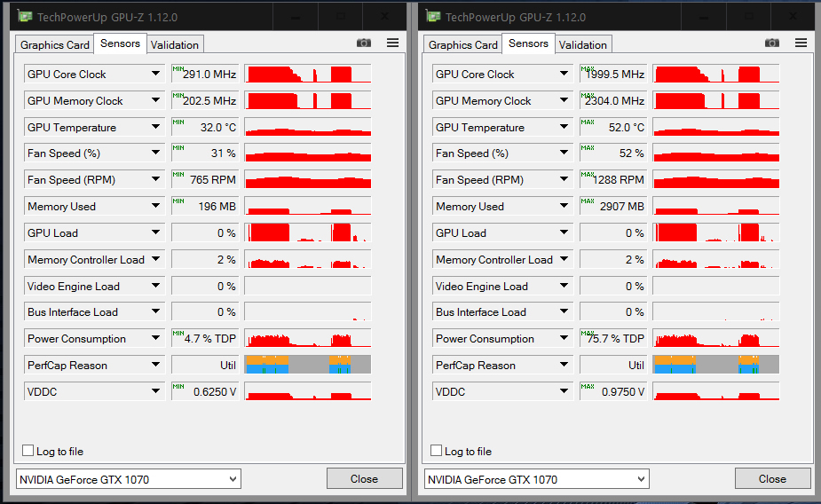
Task: Click the 4.7 % TDP power value
Action: click(205, 338)
